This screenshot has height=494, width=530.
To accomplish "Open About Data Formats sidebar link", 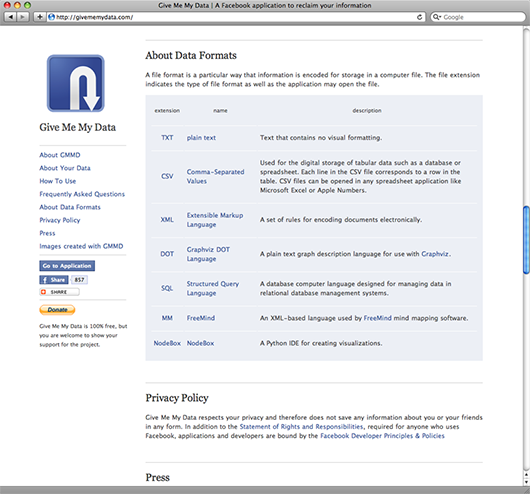I will (70, 207).
